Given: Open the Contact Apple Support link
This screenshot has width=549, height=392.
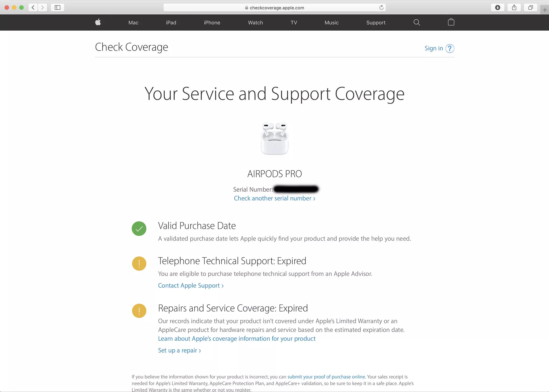Looking at the screenshot, I should pos(191,286).
